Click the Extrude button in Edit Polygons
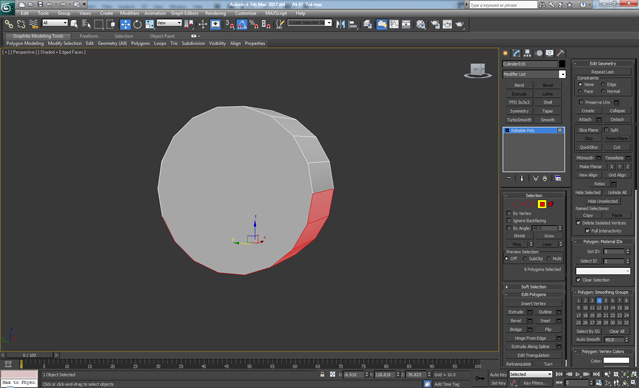This screenshot has width=639, height=388. coord(516,312)
